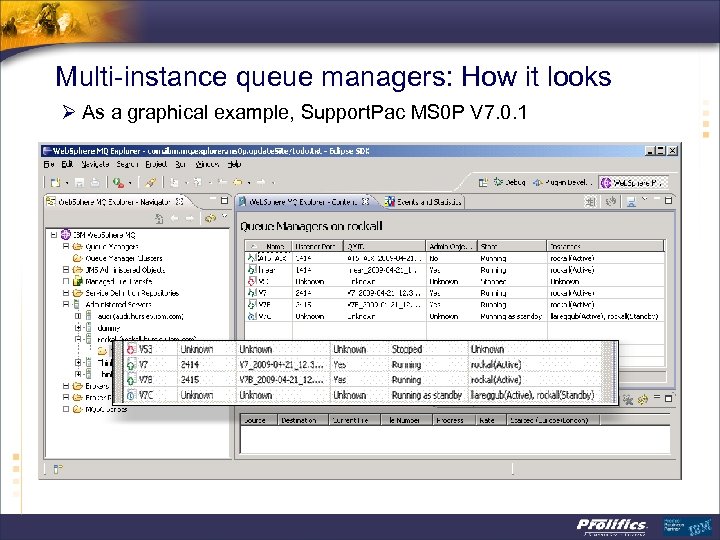This screenshot has width=720, height=540.
Task: Expand the Managed File Transfer node
Action: tap(66, 281)
